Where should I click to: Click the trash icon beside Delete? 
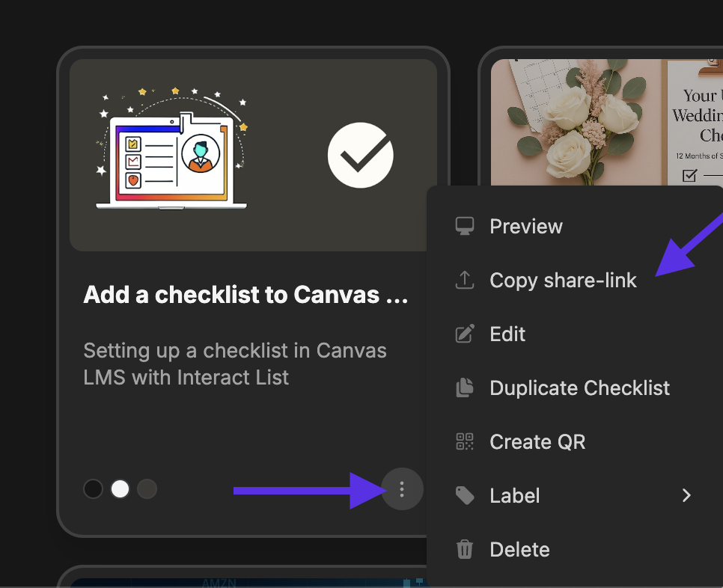click(x=464, y=549)
